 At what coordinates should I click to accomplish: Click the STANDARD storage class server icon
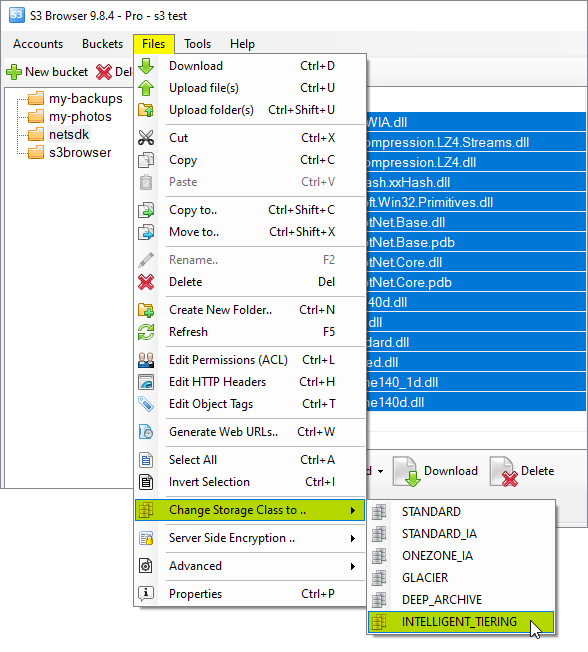point(379,511)
